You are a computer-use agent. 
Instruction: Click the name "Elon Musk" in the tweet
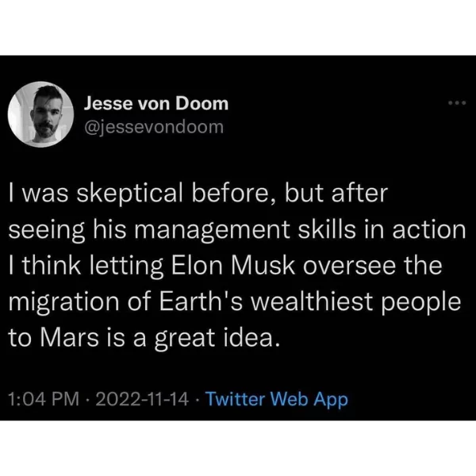(233, 266)
